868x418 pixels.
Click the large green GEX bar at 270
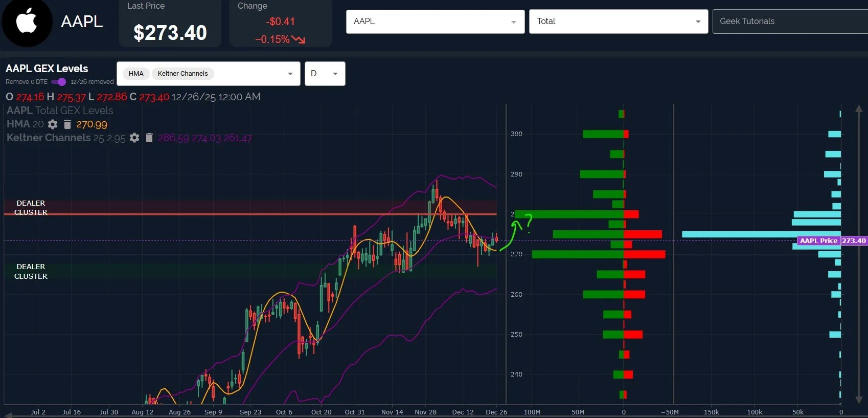(578, 254)
